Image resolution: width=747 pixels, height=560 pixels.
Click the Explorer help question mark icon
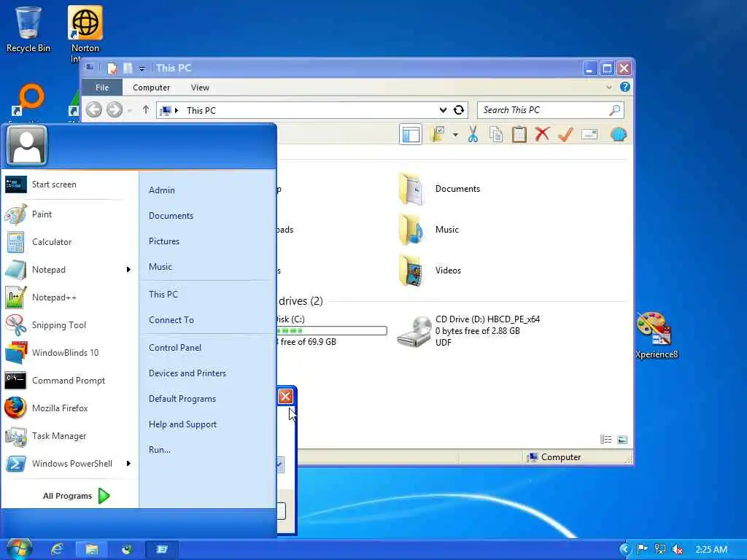pos(624,87)
